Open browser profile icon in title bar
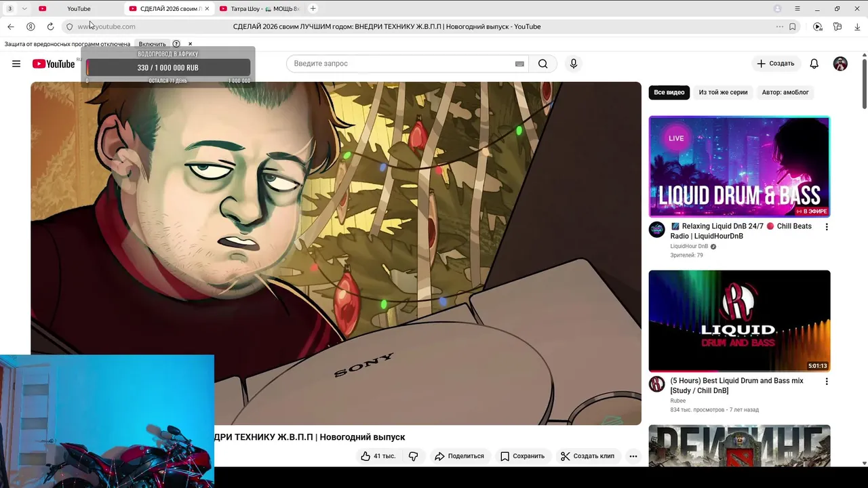Image resolution: width=868 pixels, height=488 pixels. (x=778, y=9)
